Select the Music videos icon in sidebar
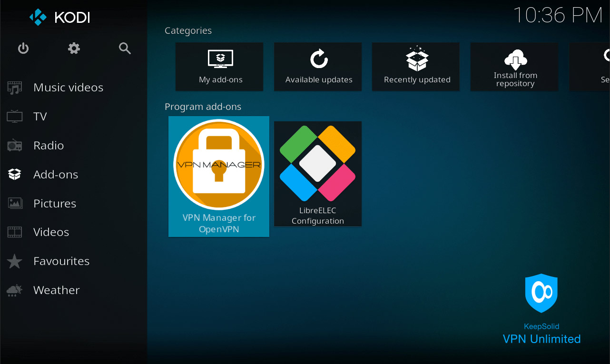This screenshot has width=610, height=364. pyautogui.click(x=15, y=88)
